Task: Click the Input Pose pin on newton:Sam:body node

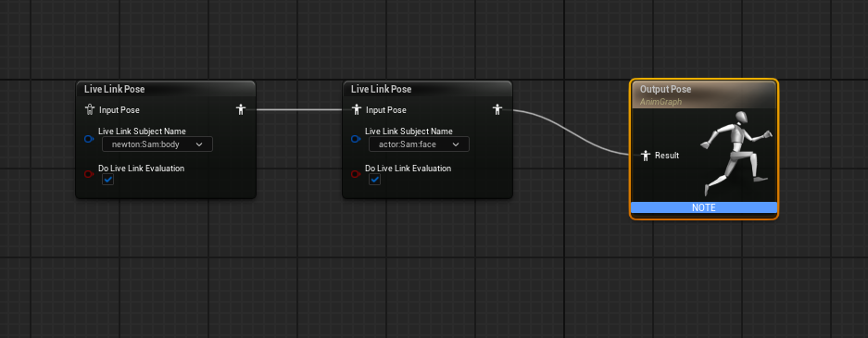Action: point(90,109)
